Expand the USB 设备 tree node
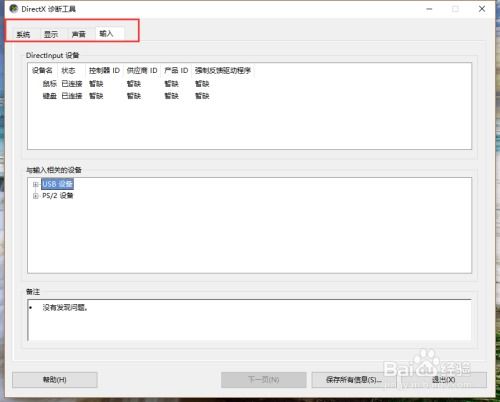The height and width of the screenshot is (402, 500). (x=35, y=184)
